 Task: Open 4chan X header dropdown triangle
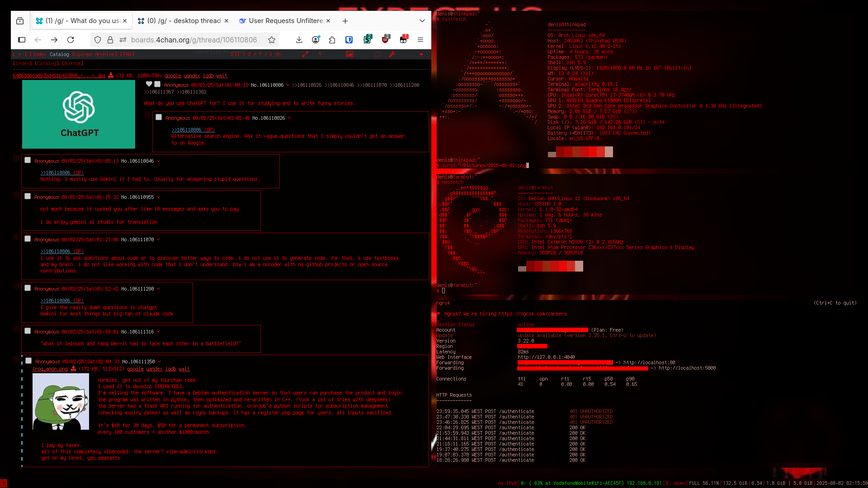[x=421, y=54]
